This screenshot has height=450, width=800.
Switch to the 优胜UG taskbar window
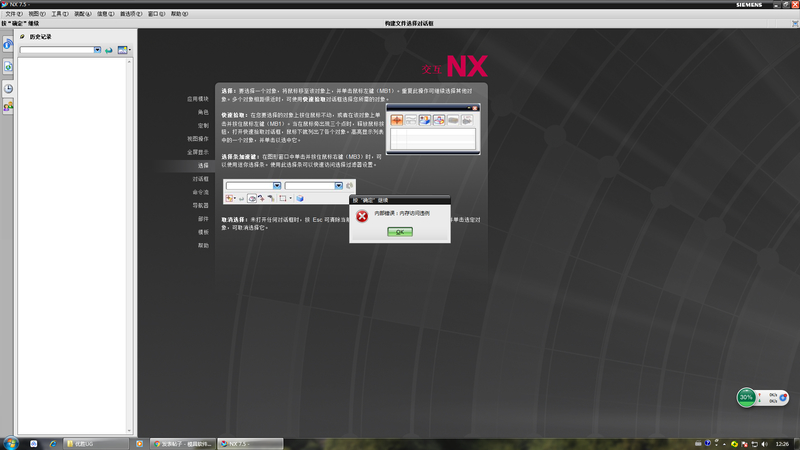[x=95, y=444]
